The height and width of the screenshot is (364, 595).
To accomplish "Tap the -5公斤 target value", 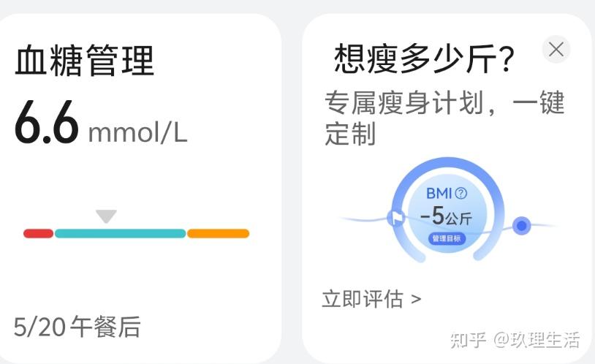I will 446,216.
